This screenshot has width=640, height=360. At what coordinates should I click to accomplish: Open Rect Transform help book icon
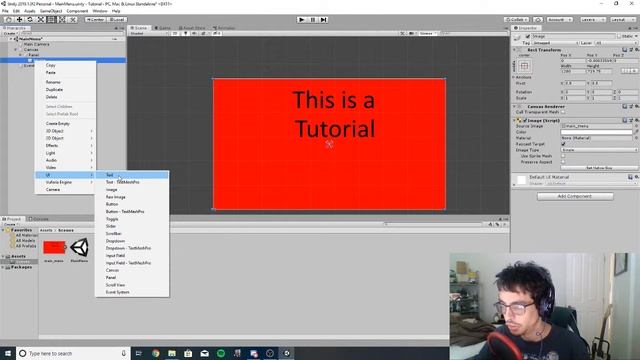coord(624,50)
